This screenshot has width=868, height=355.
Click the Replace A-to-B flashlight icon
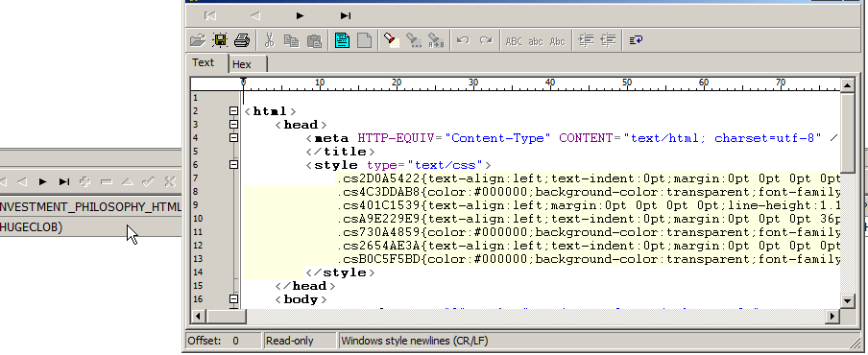(x=436, y=40)
